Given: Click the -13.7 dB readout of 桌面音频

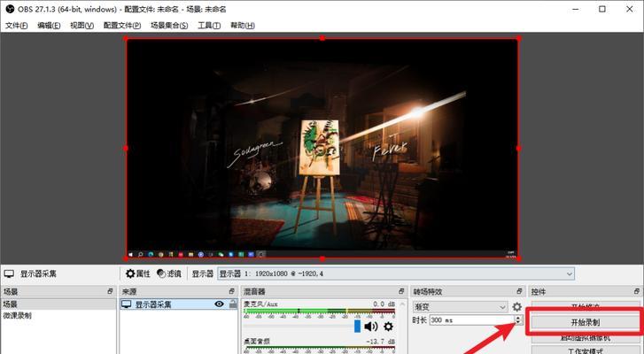Looking at the screenshot, I should coord(381,342).
